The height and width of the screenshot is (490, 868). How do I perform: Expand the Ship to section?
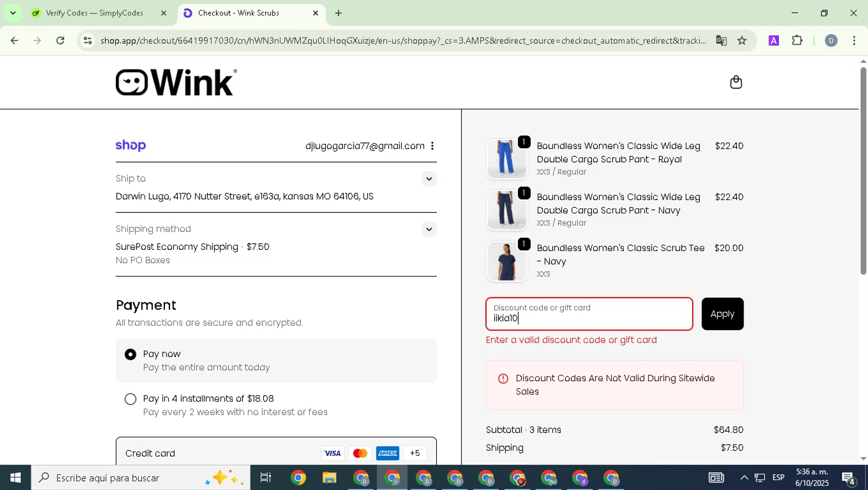[429, 179]
